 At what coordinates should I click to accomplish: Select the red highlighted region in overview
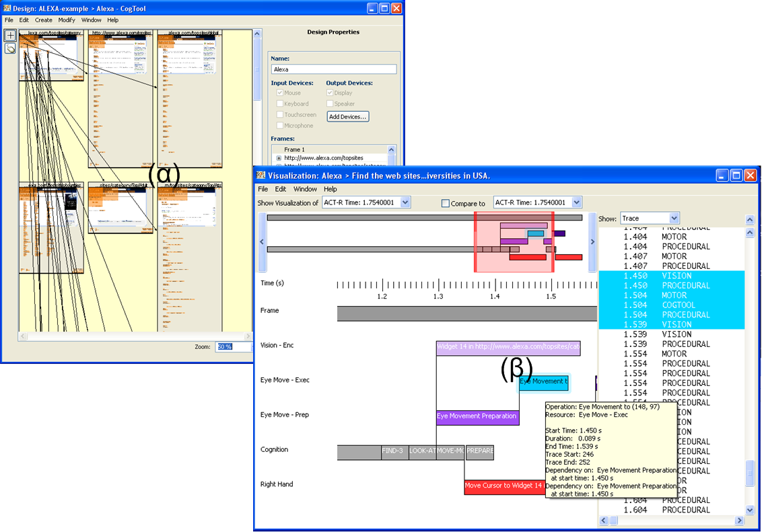click(x=514, y=241)
